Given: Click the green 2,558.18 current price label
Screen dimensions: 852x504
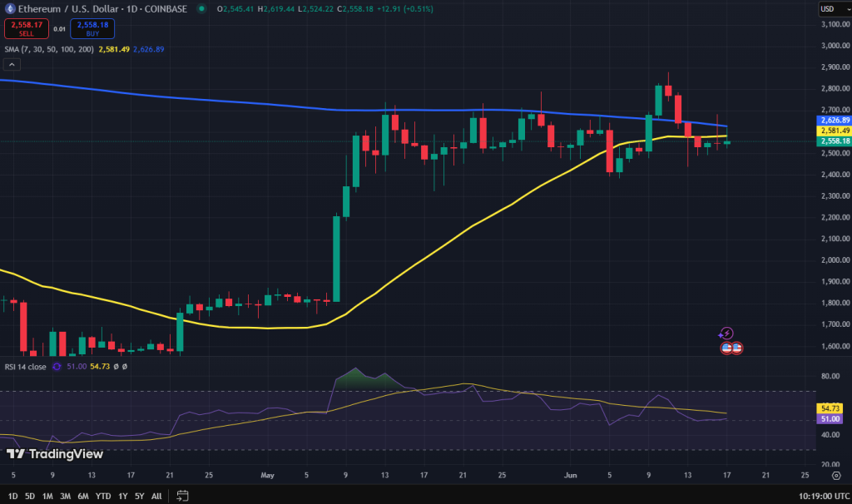Looking at the screenshot, I should [834, 141].
